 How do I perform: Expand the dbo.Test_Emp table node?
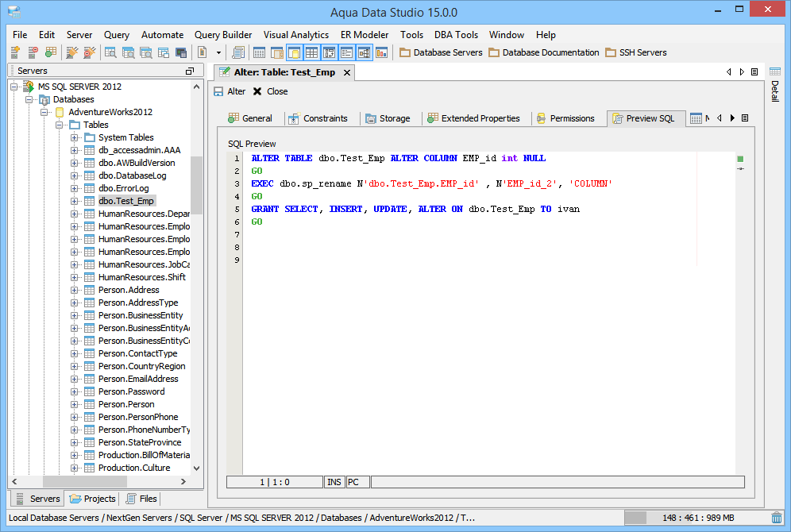75,201
